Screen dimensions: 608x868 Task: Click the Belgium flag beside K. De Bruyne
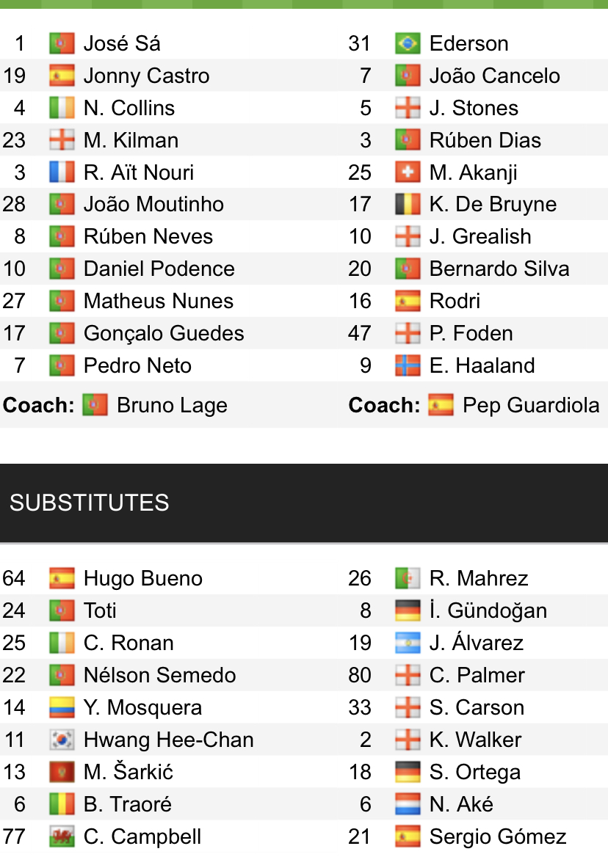point(407,205)
